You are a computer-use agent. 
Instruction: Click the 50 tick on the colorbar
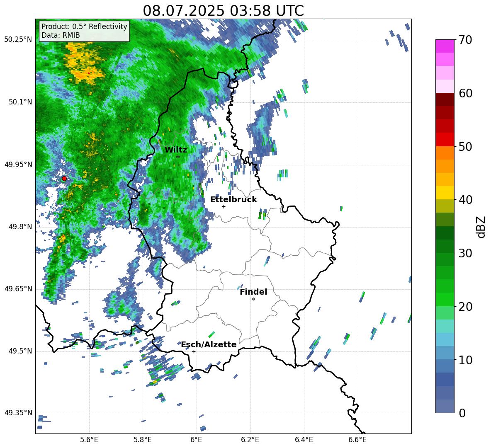coord(465,146)
